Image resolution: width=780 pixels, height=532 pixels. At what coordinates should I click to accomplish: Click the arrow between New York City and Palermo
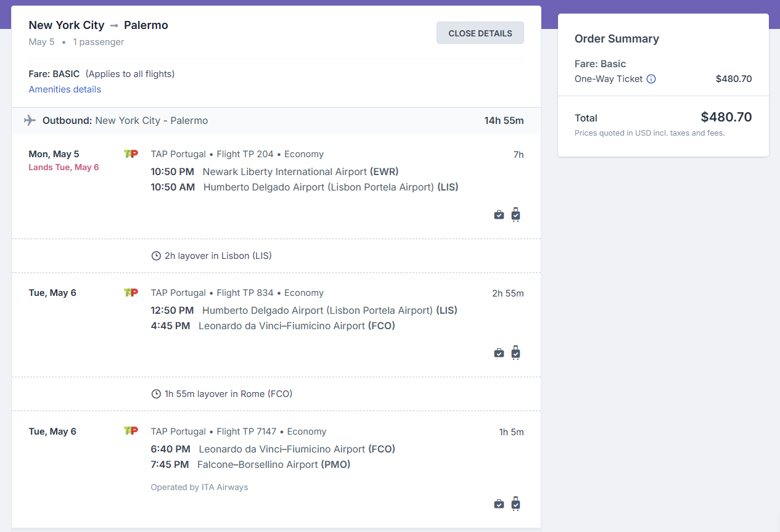114,25
